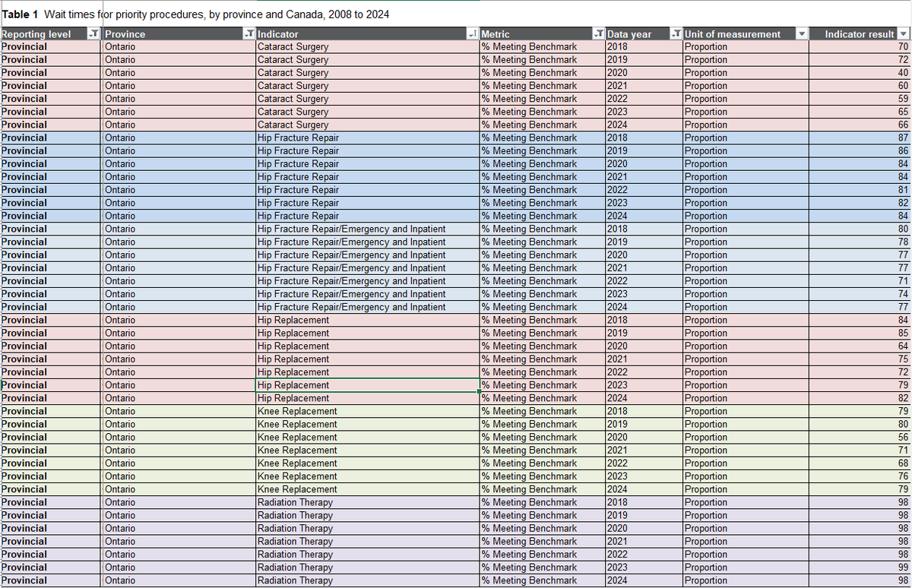Screen dimensions: 912x588
Task: Select Provincial cell in Cataract Surgery 2022 row
Action: click(x=51, y=99)
